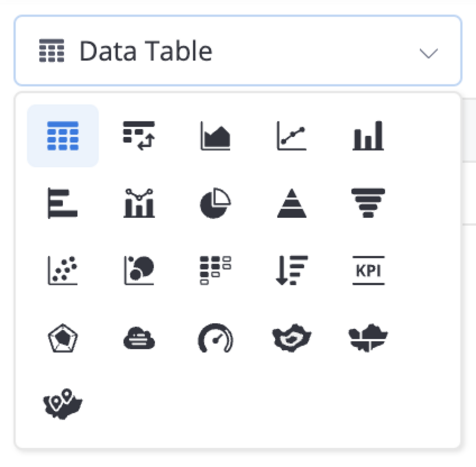Select the KPI visualization icon

point(368,271)
